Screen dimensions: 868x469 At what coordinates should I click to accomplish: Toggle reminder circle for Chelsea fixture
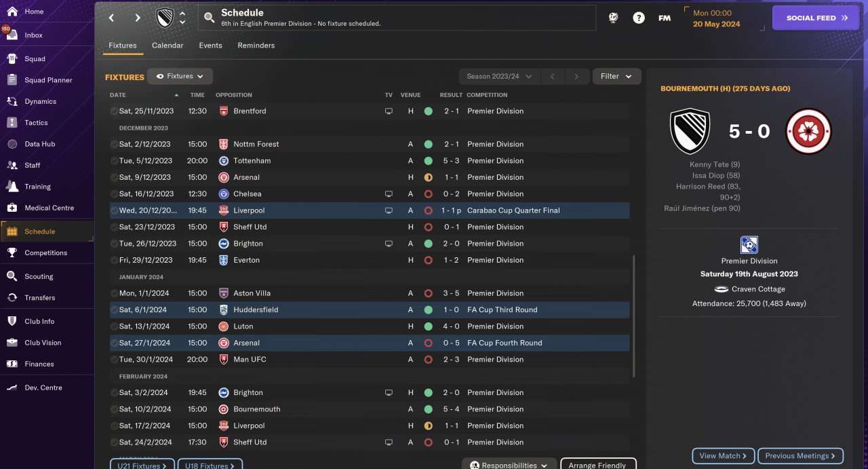pos(114,194)
